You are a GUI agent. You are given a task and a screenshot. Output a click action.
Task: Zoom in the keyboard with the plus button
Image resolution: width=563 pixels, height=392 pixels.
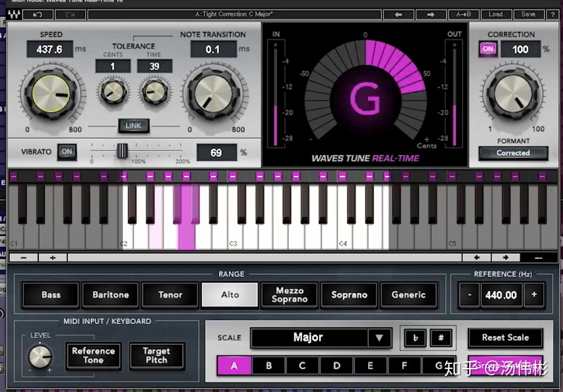pyautogui.click(x=53, y=258)
